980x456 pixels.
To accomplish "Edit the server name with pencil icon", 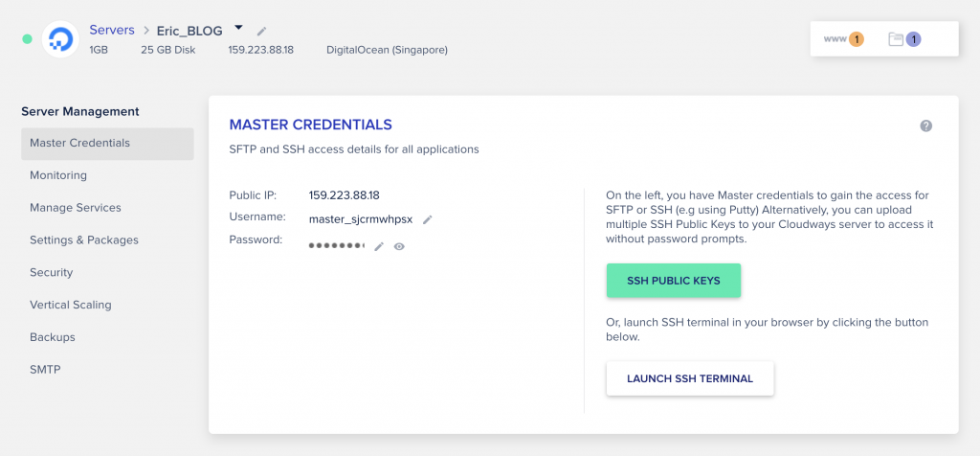I will 262,31.
